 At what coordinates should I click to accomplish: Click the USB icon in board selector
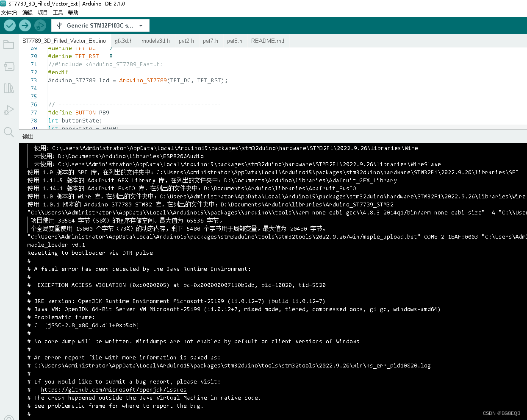coord(59,25)
